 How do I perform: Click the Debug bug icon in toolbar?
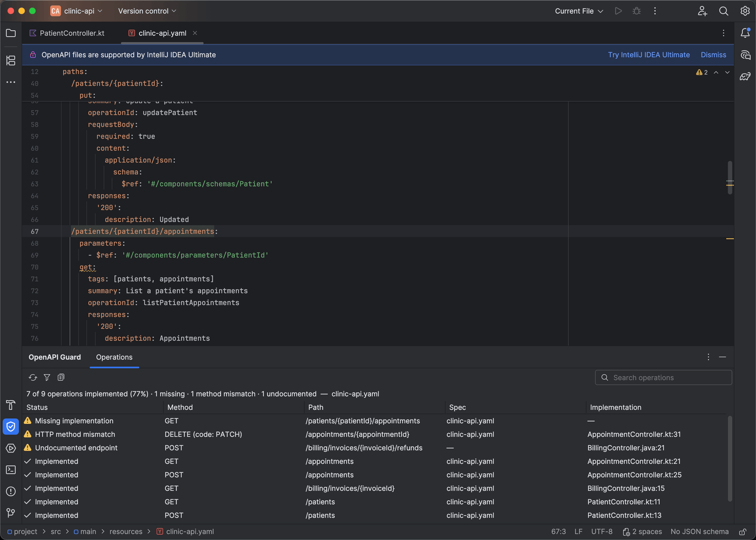click(636, 11)
